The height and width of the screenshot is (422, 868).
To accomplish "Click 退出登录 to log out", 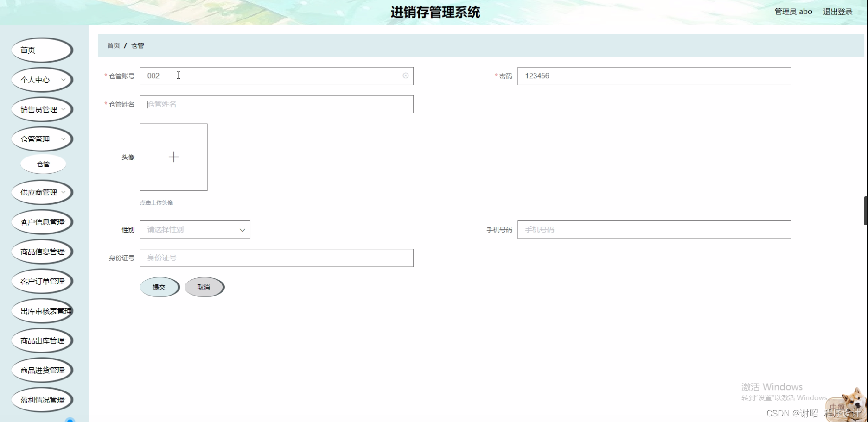I will [837, 12].
